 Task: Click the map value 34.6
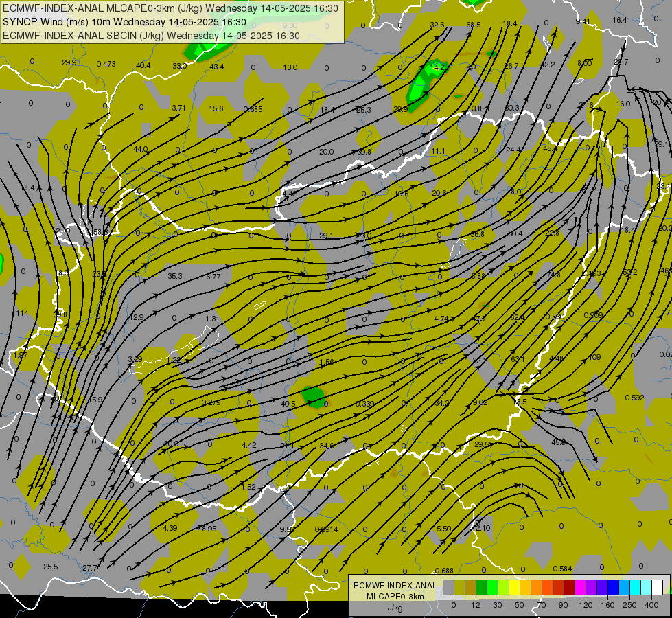(327, 446)
